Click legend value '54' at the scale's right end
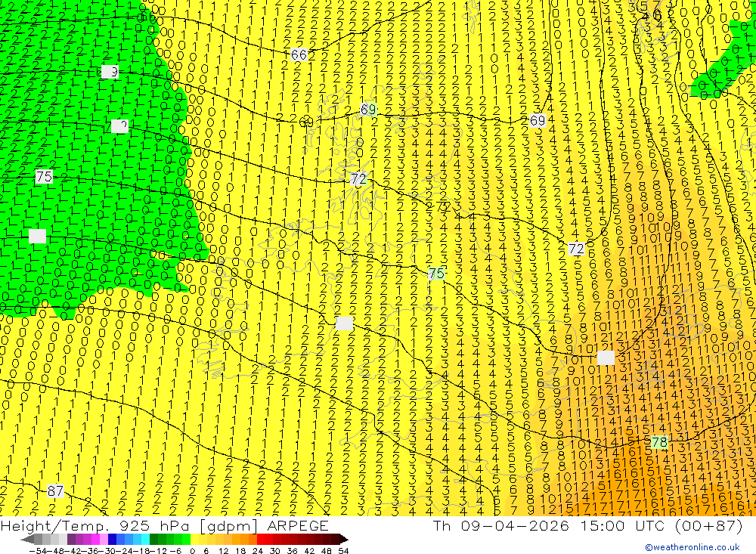The height and width of the screenshot is (554, 756). click(x=343, y=551)
